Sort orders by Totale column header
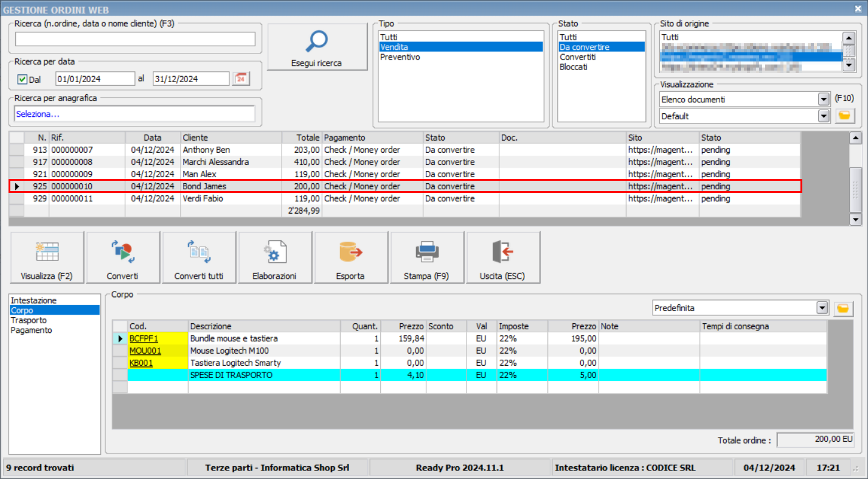Viewport: 868px width, 479px height. point(302,138)
